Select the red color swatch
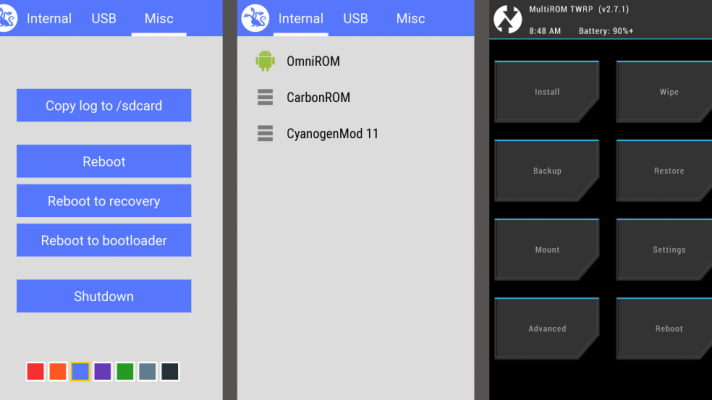This screenshot has height=400, width=712. tap(35, 371)
